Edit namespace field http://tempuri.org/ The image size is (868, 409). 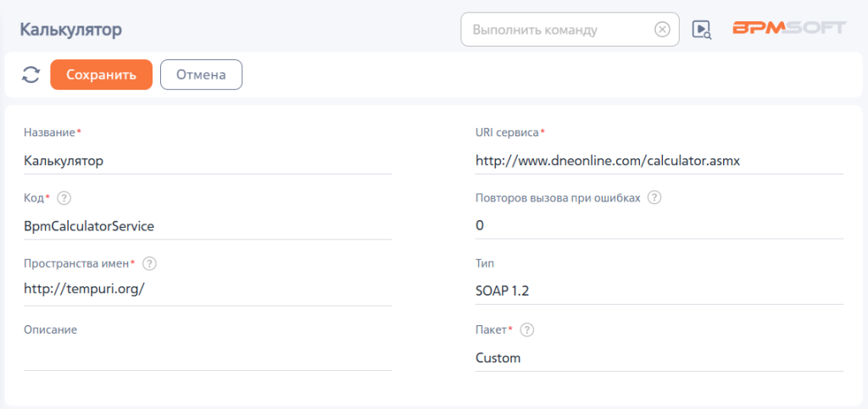(209, 292)
